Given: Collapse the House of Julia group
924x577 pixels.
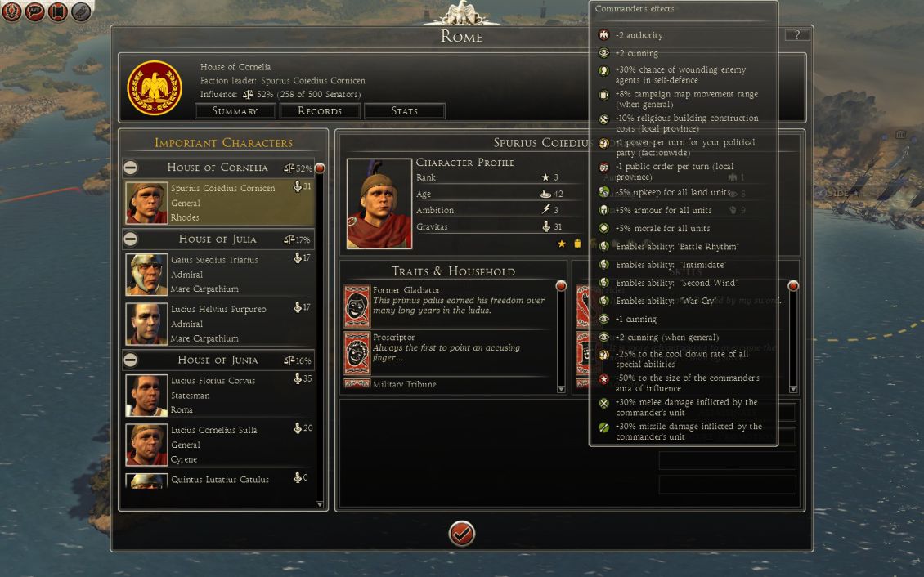Looking at the screenshot, I should pyautogui.click(x=130, y=239).
